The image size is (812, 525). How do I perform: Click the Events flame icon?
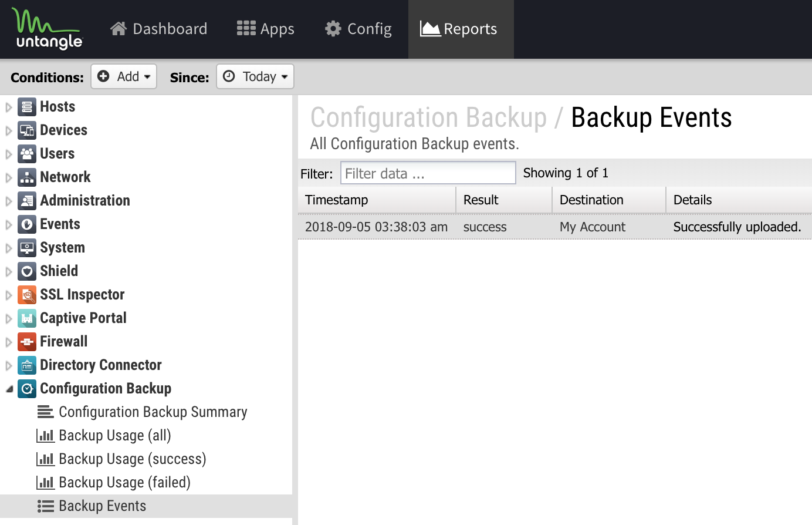tap(27, 224)
